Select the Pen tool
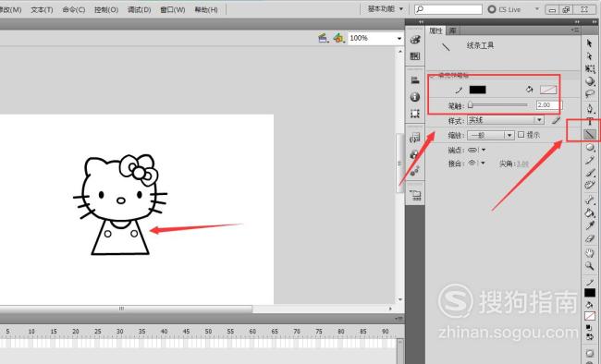Viewport: 601px width, 364px height. [590, 108]
